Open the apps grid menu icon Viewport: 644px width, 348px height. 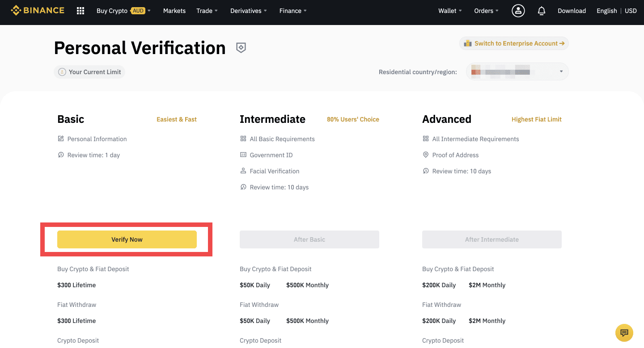click(80, 11)
